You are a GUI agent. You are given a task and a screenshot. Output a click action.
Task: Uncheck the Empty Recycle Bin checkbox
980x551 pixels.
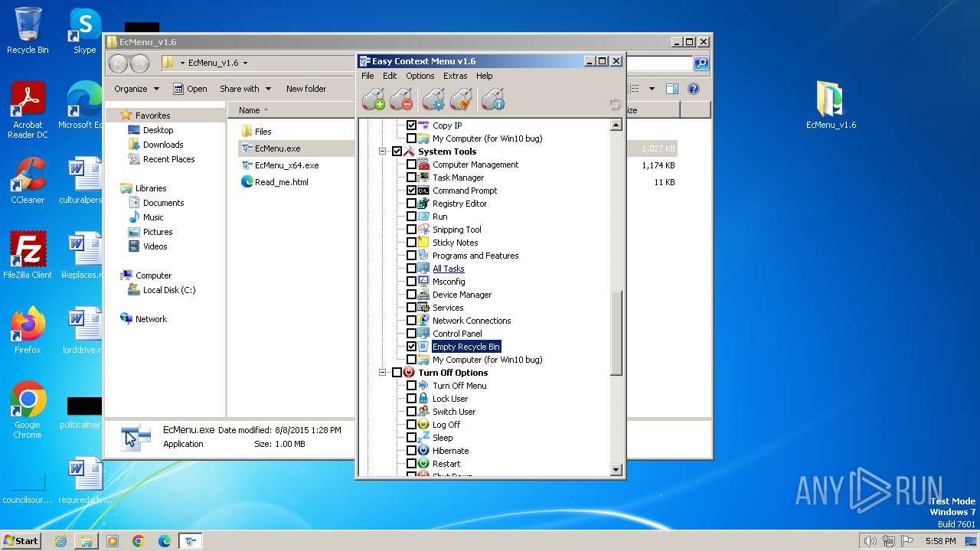(x=411, y=347)
